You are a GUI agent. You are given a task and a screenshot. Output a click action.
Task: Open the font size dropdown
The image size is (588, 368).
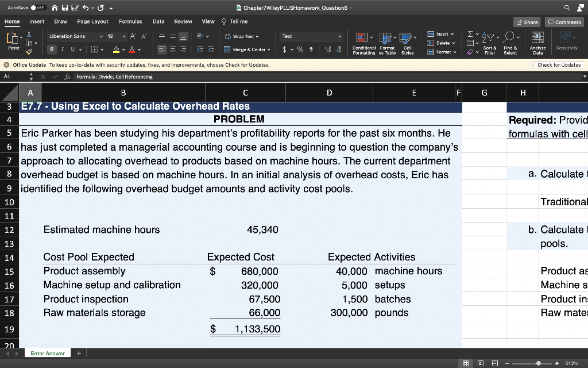pos(123,36)
